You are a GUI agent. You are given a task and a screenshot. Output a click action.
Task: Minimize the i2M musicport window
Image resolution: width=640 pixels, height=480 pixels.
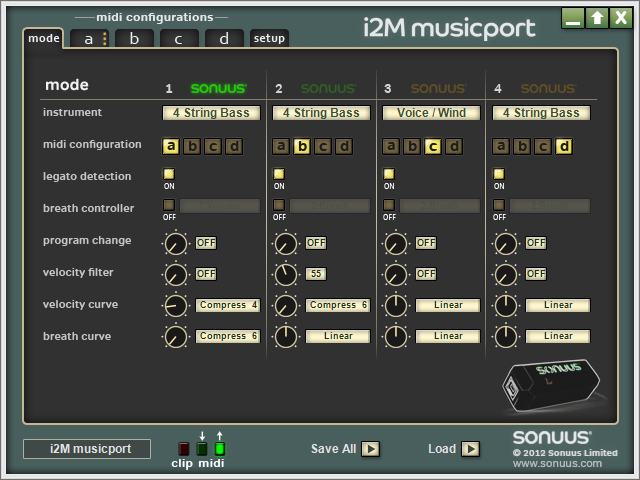pos(573,18)
